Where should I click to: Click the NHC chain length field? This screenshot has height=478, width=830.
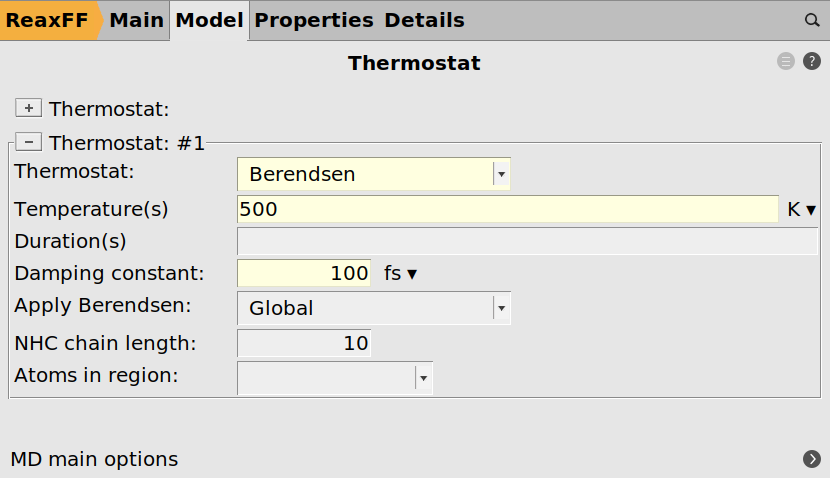click(x=304, y=343)
